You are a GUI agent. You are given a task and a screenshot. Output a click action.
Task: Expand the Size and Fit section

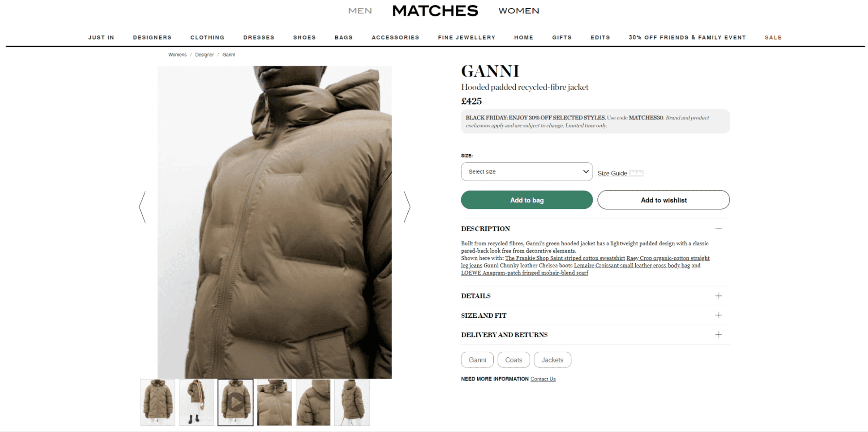pyautogui.click(x=595, y=316)
